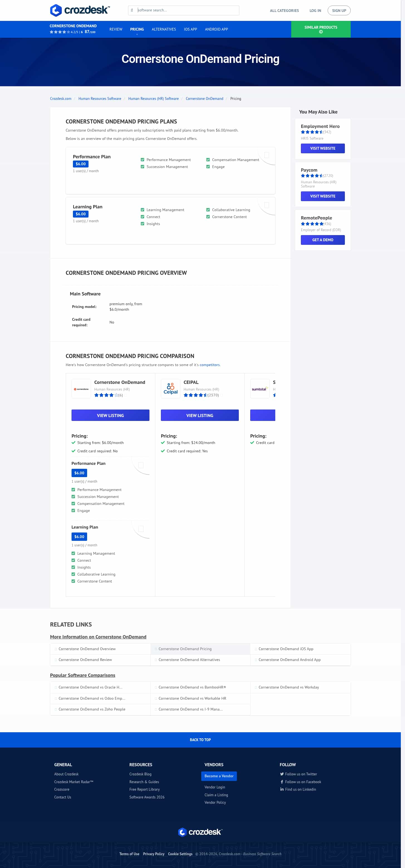Open the Free Report Library link
The image size is (405, 868).
(144, 790)
